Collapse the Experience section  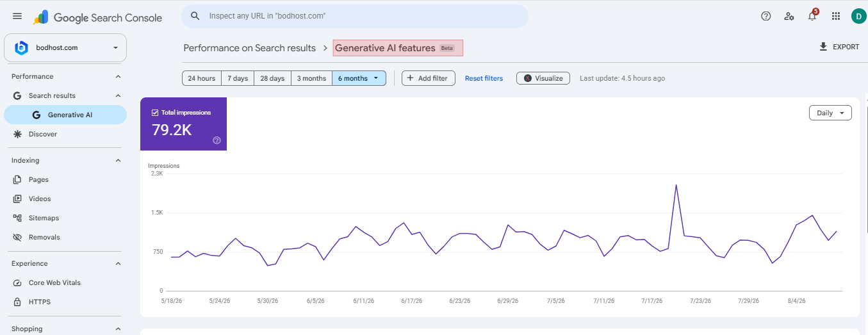click(118, 263)
